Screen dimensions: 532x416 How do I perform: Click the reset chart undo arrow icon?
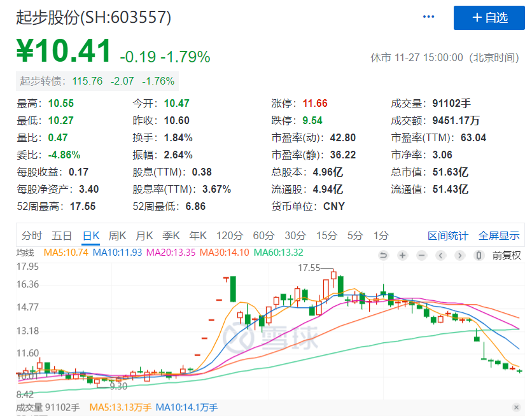[x=383, y=255]
